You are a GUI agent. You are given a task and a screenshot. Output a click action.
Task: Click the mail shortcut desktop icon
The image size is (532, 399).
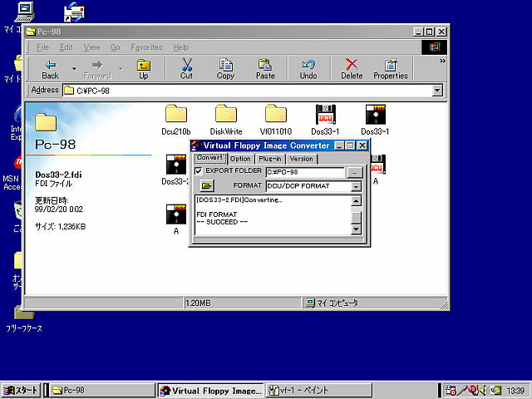click(74, 12)
